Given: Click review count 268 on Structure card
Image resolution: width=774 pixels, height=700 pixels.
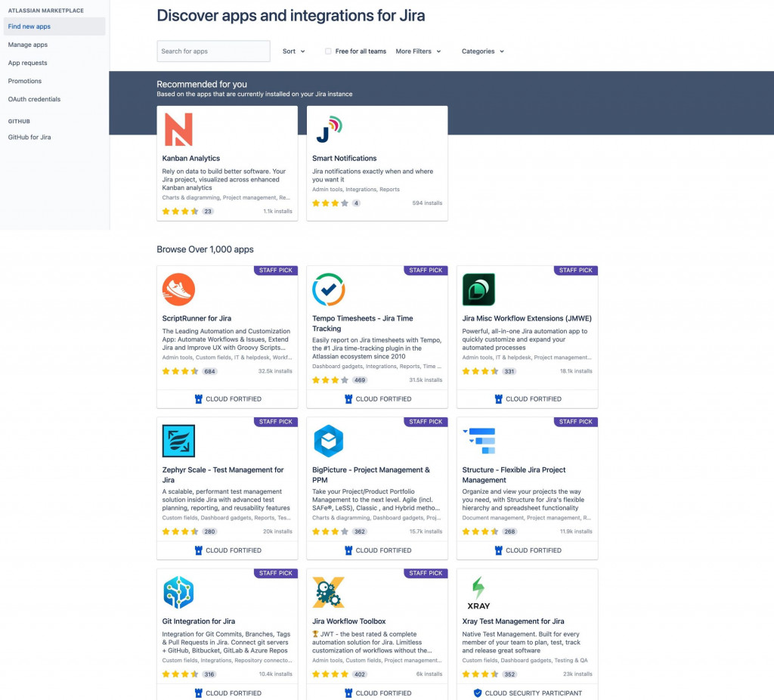Looking at the screenshot, I should pyautogui.click(x=510, y=531).
